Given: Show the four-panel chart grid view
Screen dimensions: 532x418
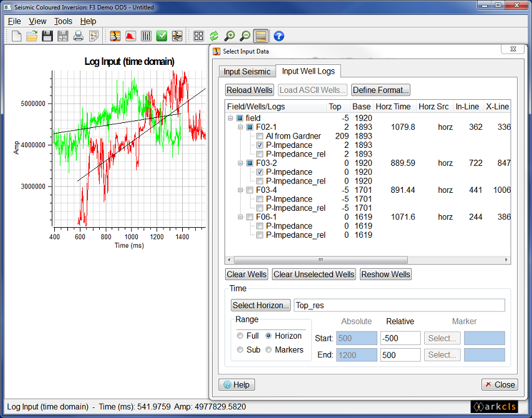Looking at the screenshot, I should [x=198, y=36].
